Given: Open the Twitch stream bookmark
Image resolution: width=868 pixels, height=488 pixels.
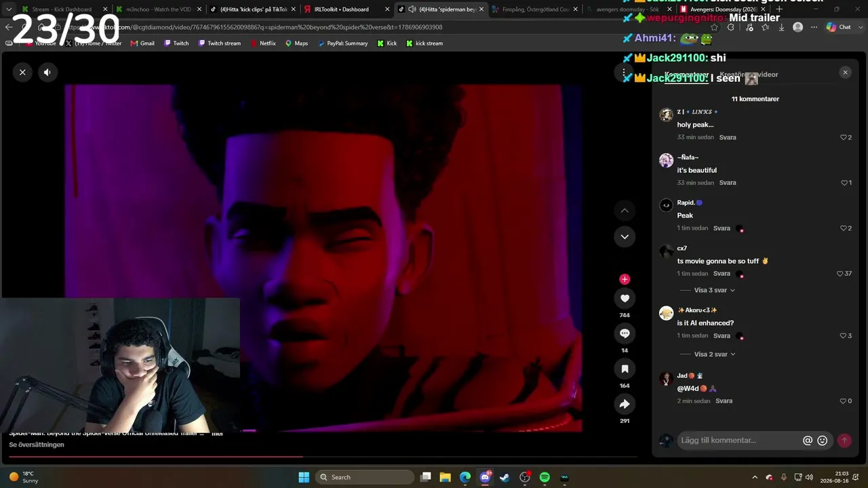Looking at the screenshot, I should coord(220,43).
